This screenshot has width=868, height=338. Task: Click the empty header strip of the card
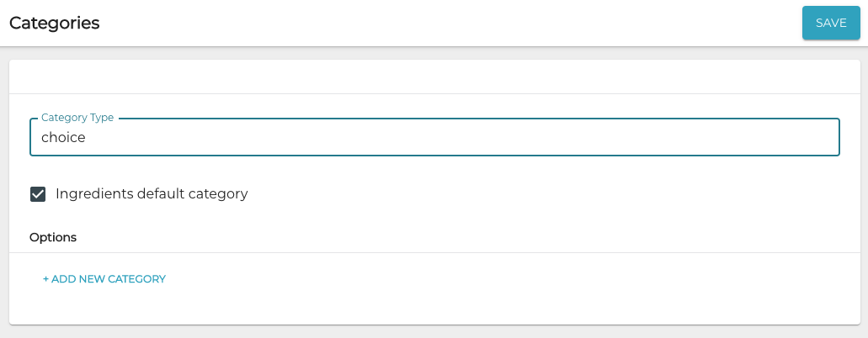click(x=434, y=77)
